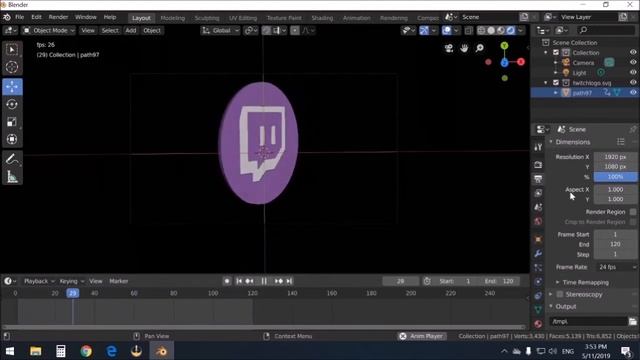This screenshot has height=360, width=640.
Task: Pause the animation playback
Action: tap(264, 281)
